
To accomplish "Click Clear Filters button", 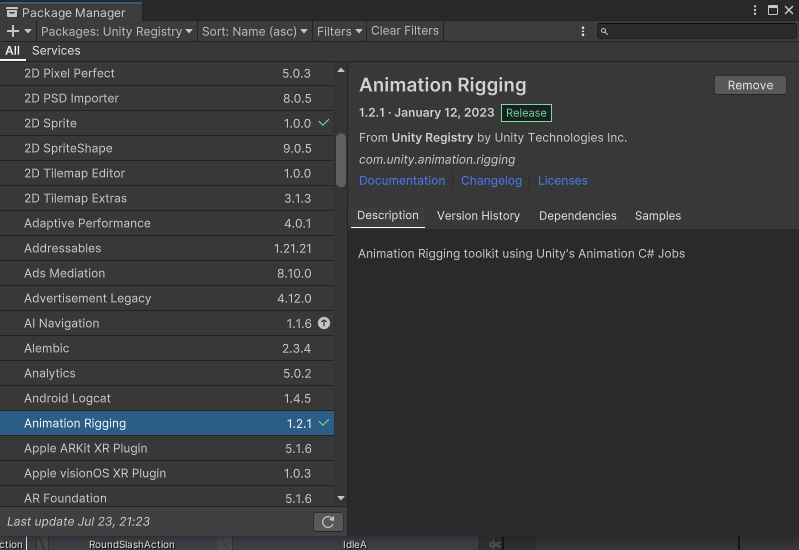I will click(x=405, y=31).
